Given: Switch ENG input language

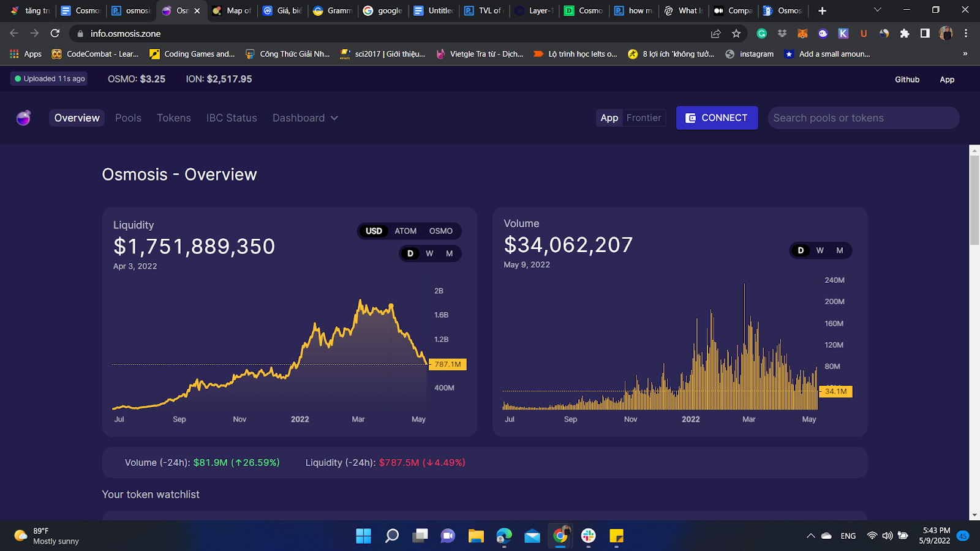Looking at the screenshot, I should pyautogui.click(x=848, y=536).
